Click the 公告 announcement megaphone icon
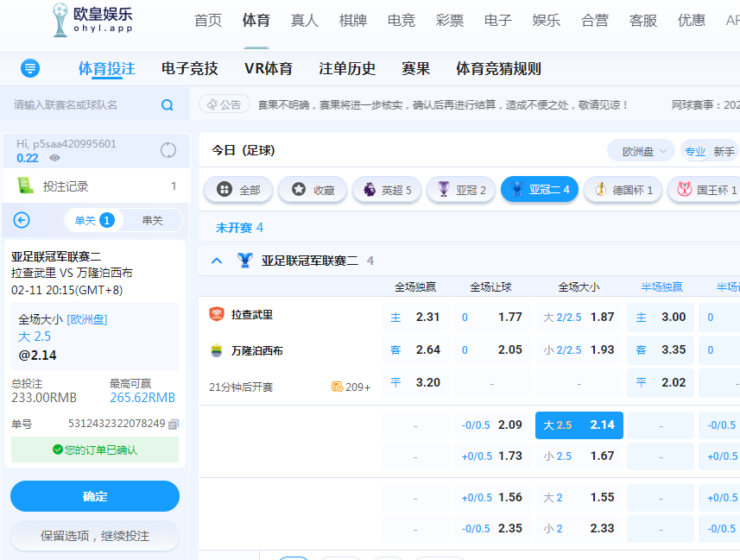 click(x=211, y=104)
